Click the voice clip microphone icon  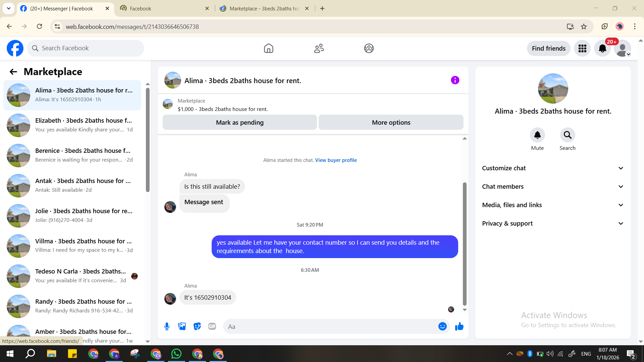tap(167, 326)
